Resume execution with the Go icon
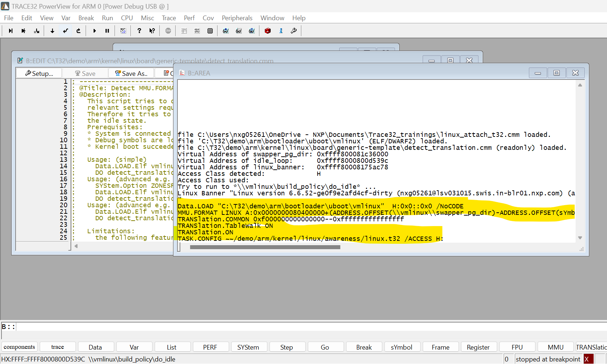The width and height of the screenshot is (607, 364). point(94,31)
